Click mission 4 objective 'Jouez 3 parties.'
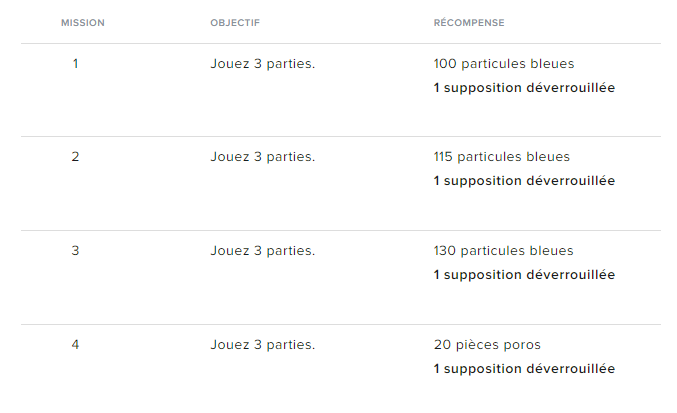 pyautogui.click(x=262, y=345)
